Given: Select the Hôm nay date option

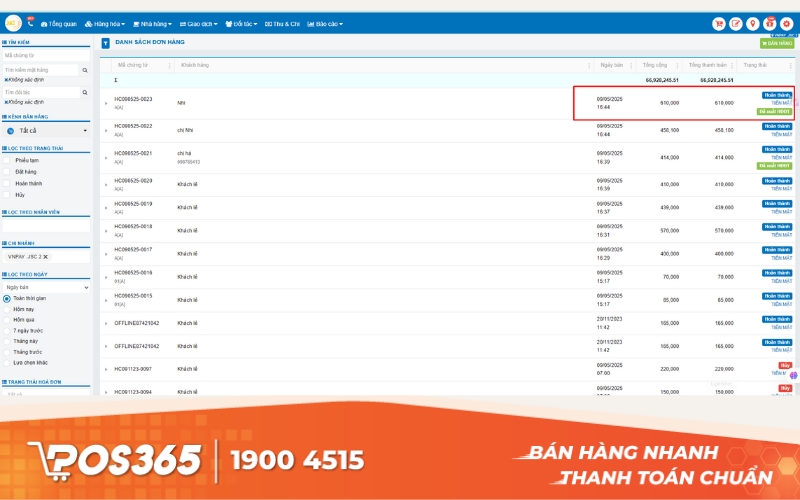Looking at the screenshot, I should 7,309.
